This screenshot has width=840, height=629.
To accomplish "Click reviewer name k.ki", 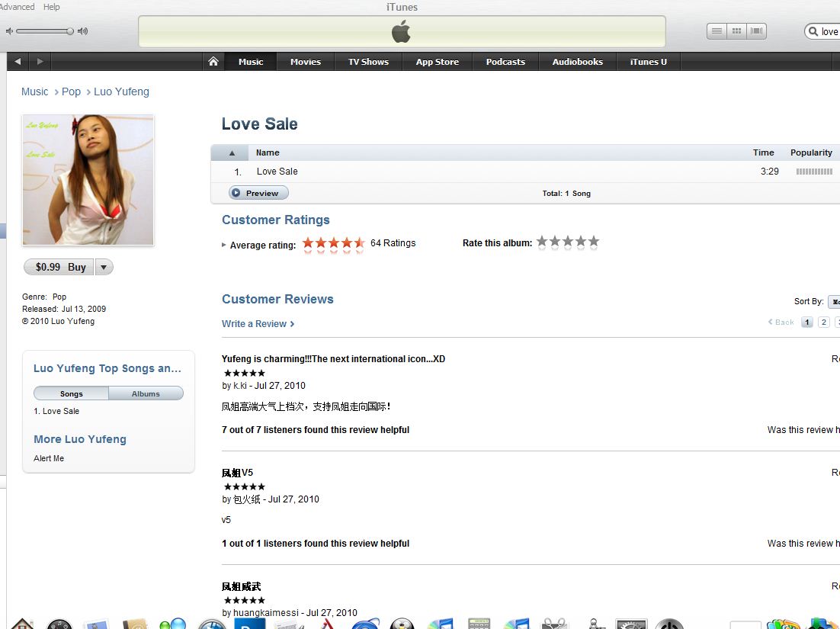I will 240,385.
